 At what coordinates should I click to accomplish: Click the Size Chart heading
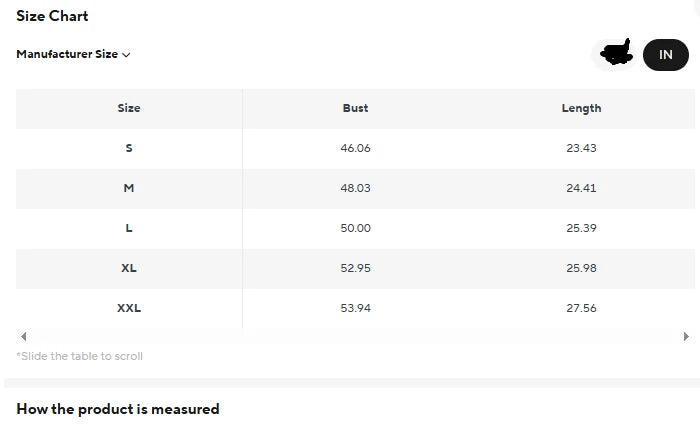tap(52, 16)
